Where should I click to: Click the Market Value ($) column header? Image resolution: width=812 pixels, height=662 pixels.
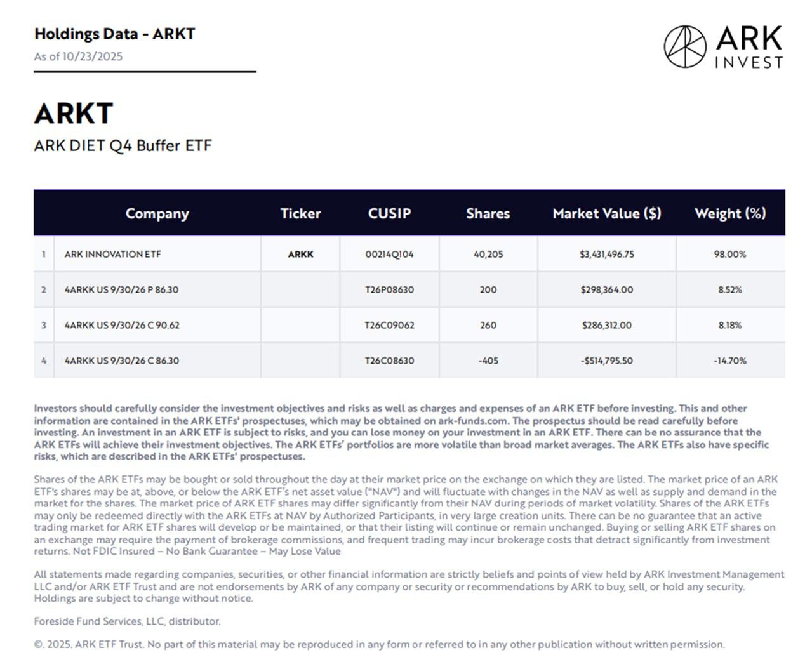click(x=606, y=213)
